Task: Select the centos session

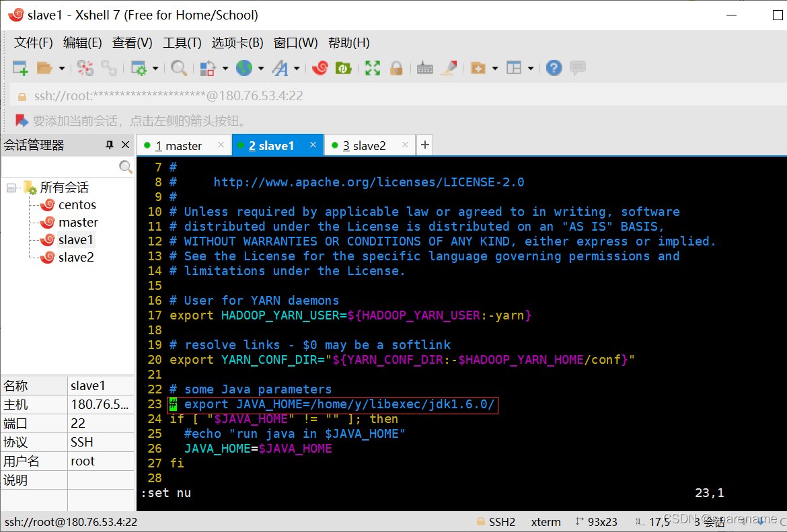Action: (x=77, y=204)
